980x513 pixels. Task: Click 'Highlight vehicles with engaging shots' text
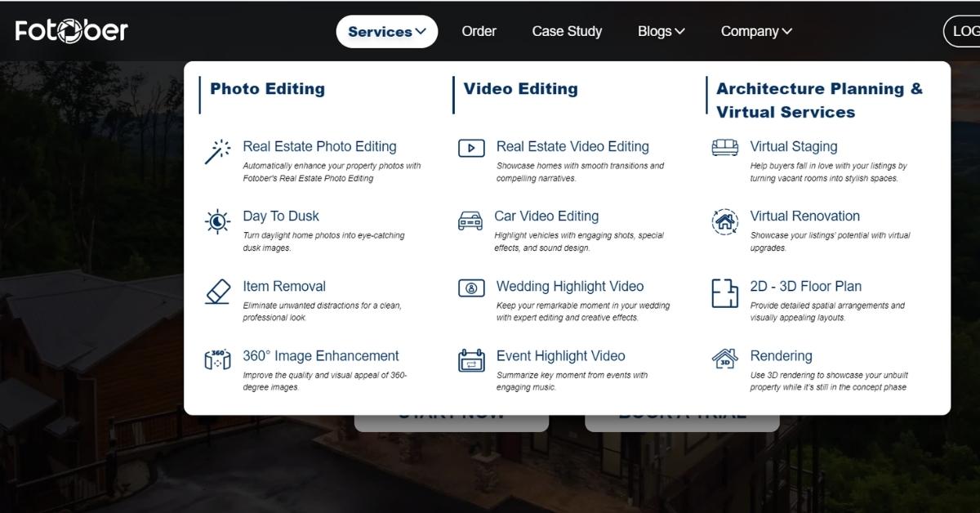pyautogui.click(x=579, y=241)
